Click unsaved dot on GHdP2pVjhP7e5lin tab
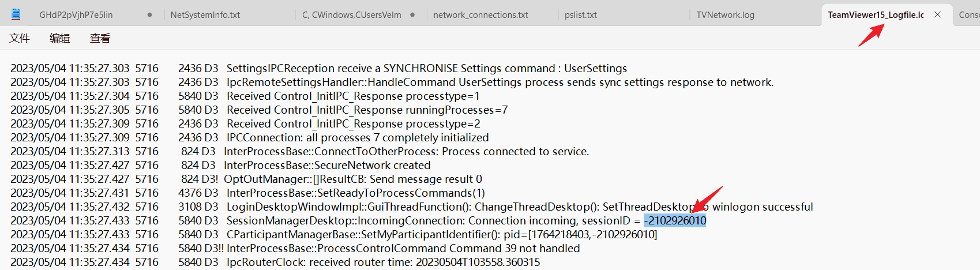This screenshot has height=270, width=980. point(150,15)
